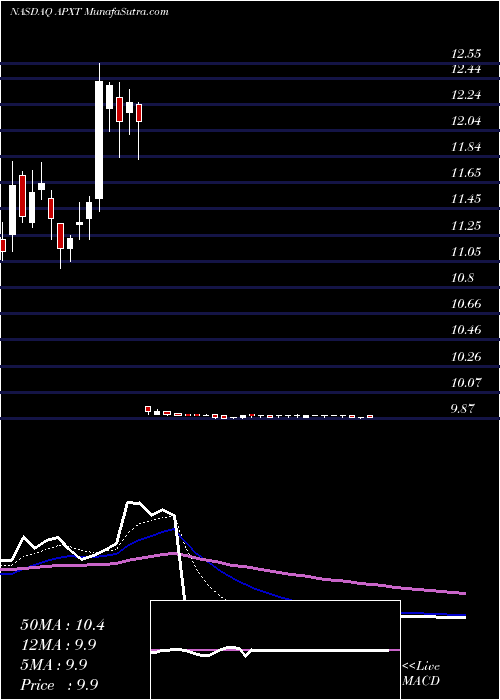Click the 10.46 price axis label

click(466, 330)
